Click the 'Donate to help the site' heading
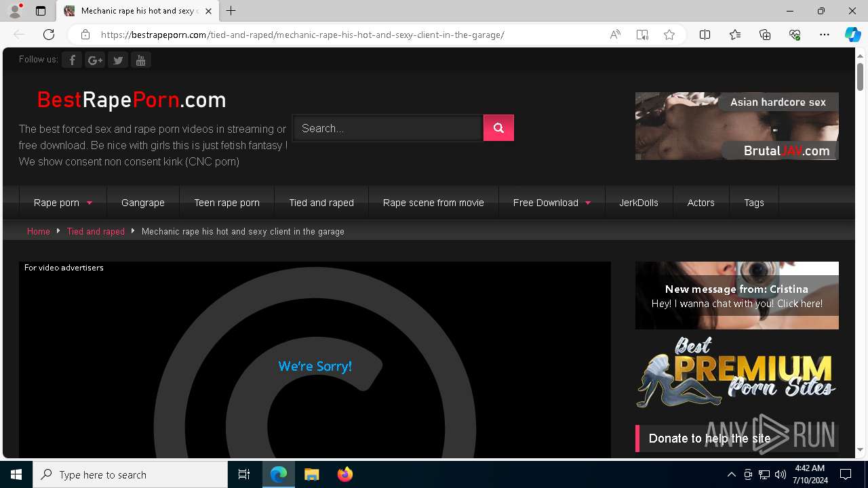The width and height of the screenshot is (868, 488). pyautogui.click(x=709, y=439)
